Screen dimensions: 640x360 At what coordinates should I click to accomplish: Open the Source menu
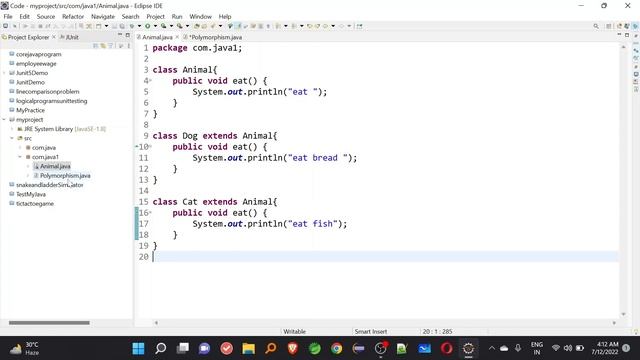[46, 16]
